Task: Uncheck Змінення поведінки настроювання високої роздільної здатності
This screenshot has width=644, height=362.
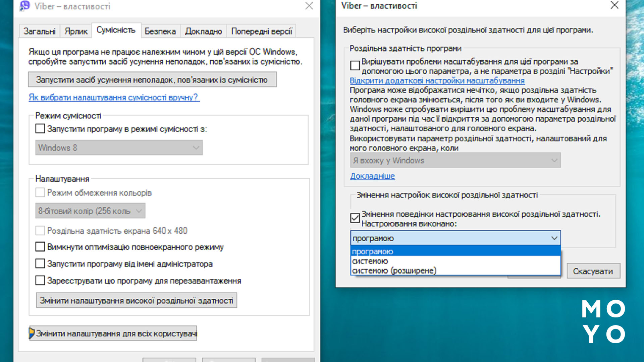Action: click(x=355, y=218)
